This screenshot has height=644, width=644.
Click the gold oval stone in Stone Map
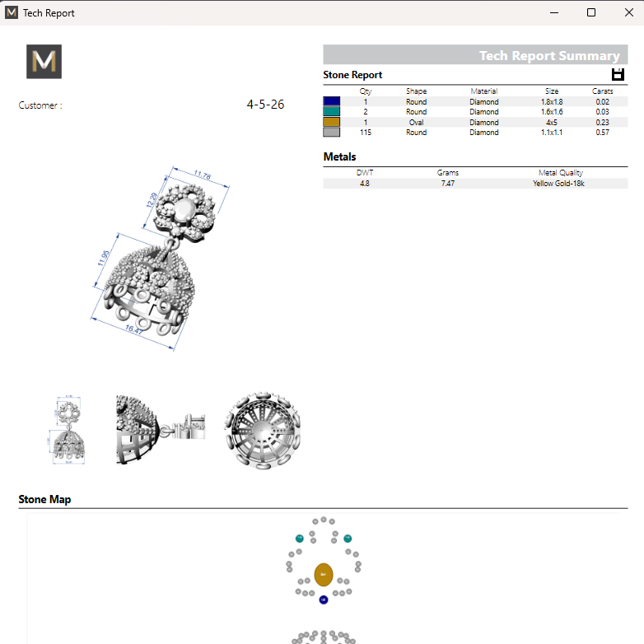[323, 575]
